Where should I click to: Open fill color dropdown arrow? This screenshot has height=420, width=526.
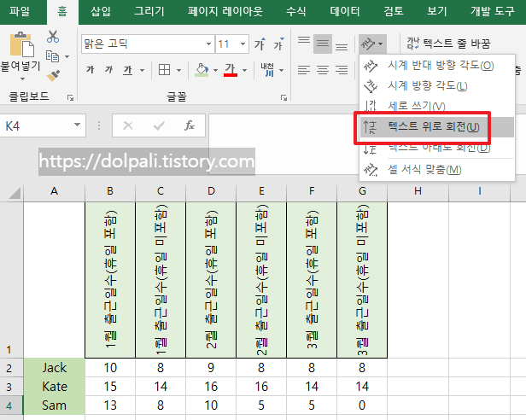215,70
